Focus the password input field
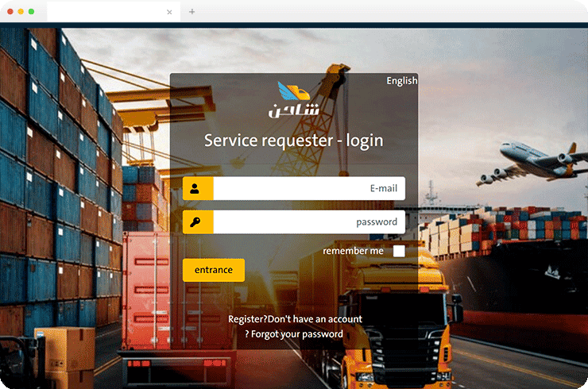The height and width of the screenshot is (389, 588). click(x=308, y=222)
